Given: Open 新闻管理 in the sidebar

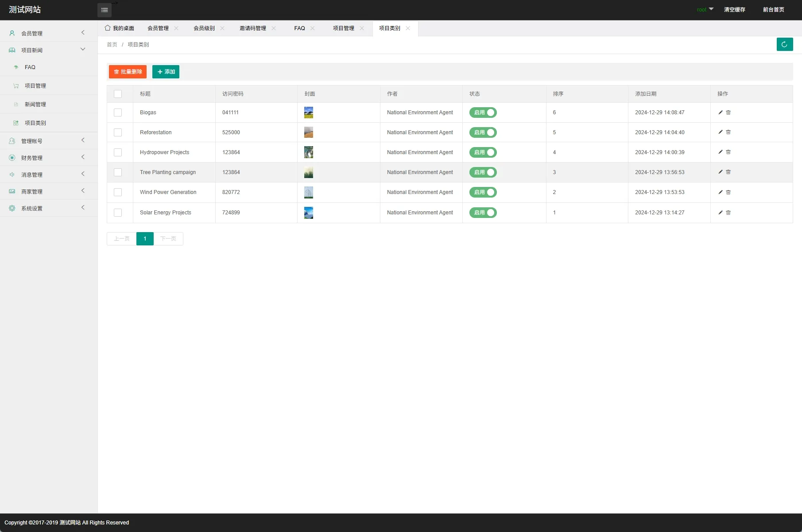Looking at the screenshot, I should (x=35, y=105).
